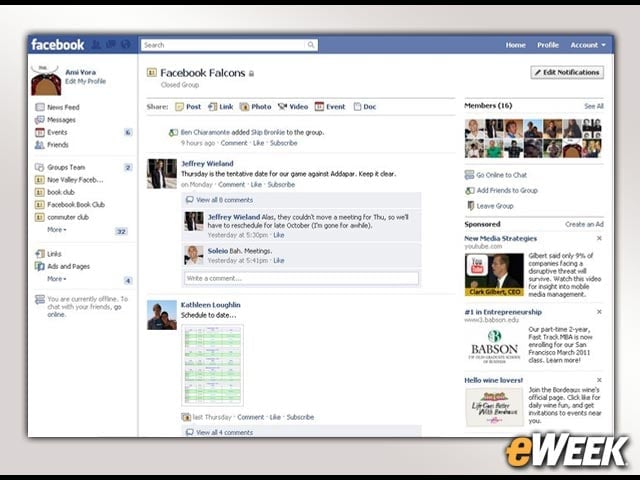Open the Account dropdown menu
640x480 pixels.
[x=588, y=45]
